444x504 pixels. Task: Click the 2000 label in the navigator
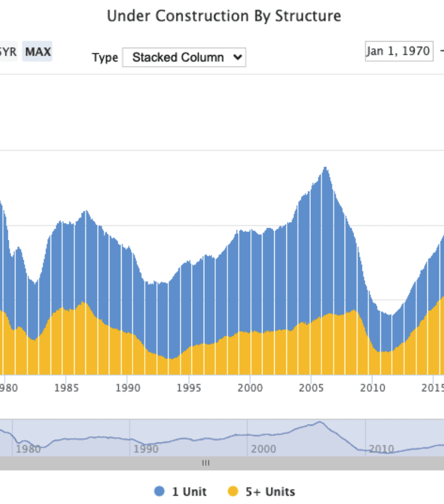[x=263, y=448]
